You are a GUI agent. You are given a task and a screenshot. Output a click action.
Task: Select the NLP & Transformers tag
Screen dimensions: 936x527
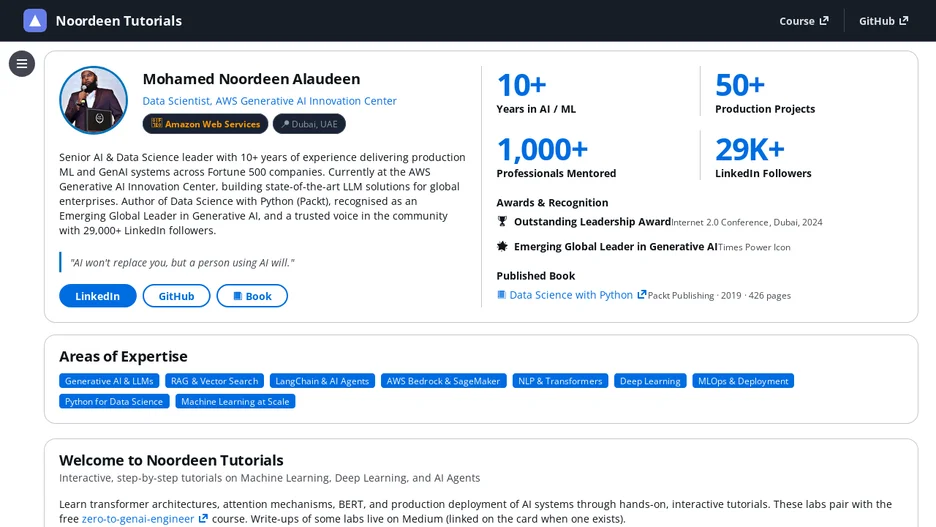pos(561,381)
